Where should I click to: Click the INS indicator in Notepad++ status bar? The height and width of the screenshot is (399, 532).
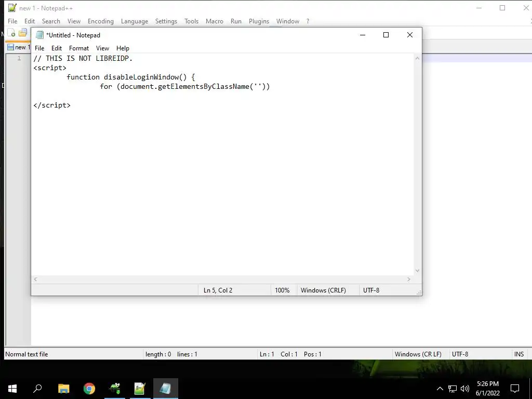(x=519, y=354)
